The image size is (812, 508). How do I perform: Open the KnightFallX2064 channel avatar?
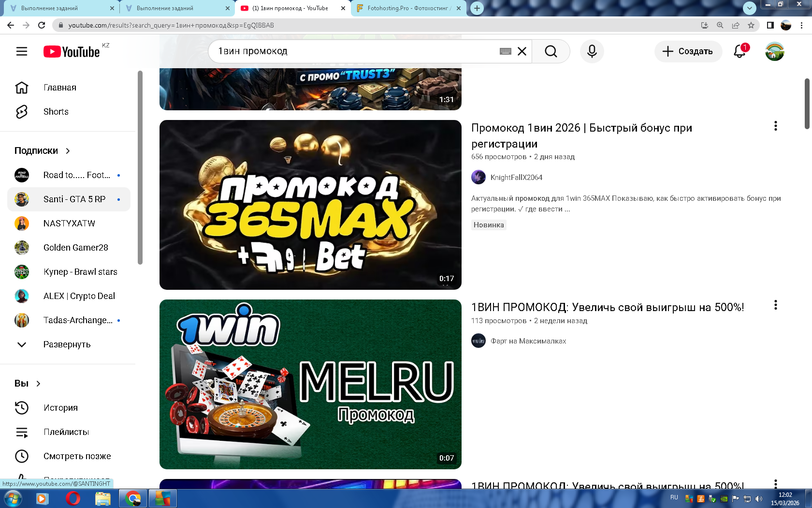(x=478, y=177)
